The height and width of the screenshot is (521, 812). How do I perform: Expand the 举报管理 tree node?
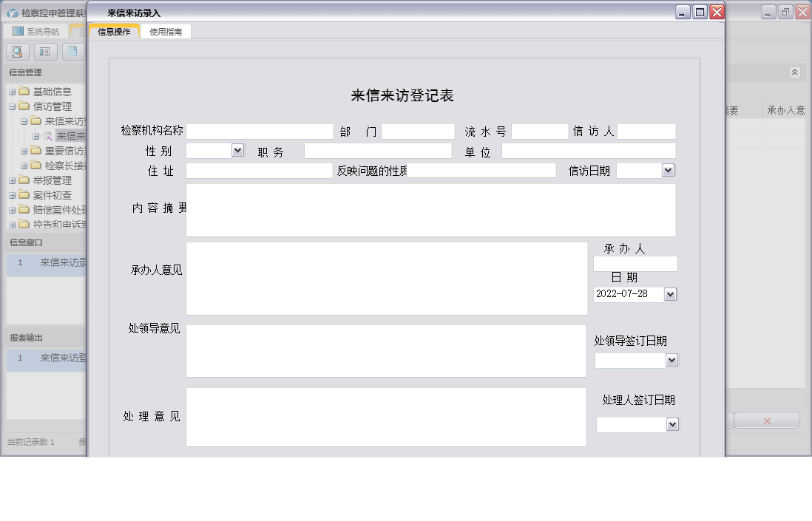click(13, 180)
